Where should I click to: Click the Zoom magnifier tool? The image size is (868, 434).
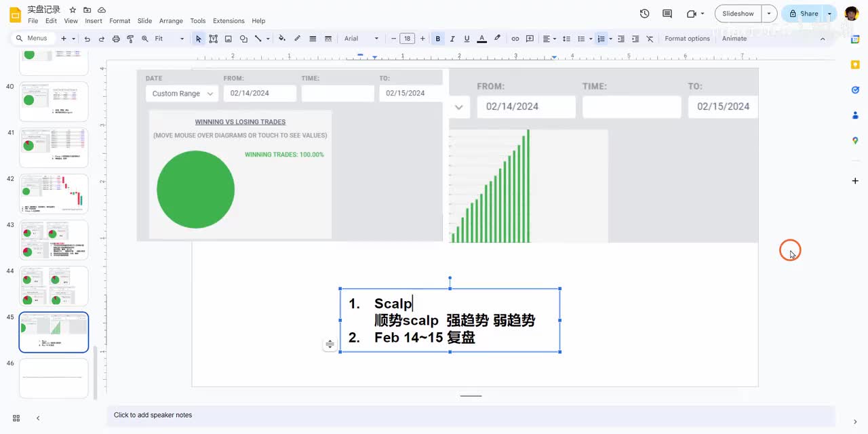pos(144,39)
